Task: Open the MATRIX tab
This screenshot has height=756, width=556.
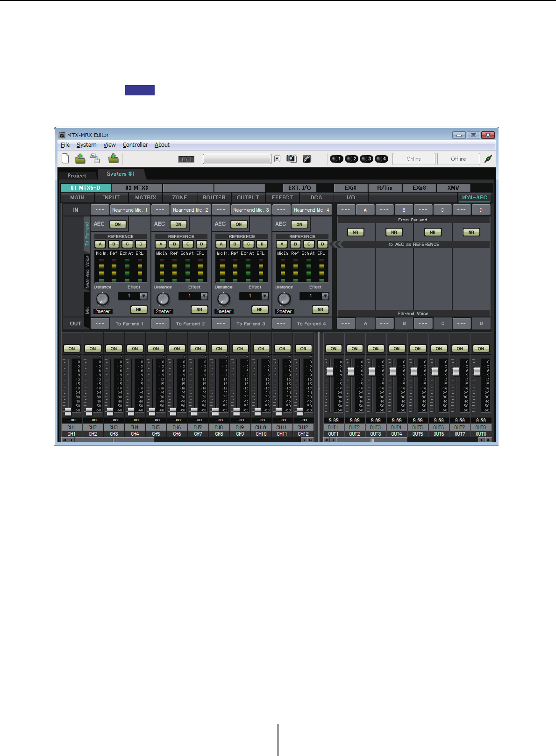Action: (146, 197)
